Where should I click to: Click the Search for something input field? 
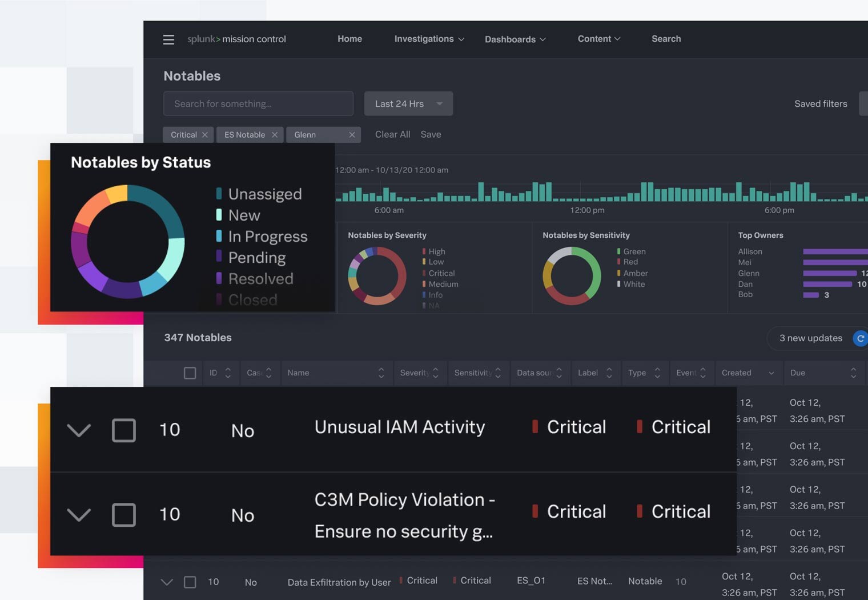[258, 104]
